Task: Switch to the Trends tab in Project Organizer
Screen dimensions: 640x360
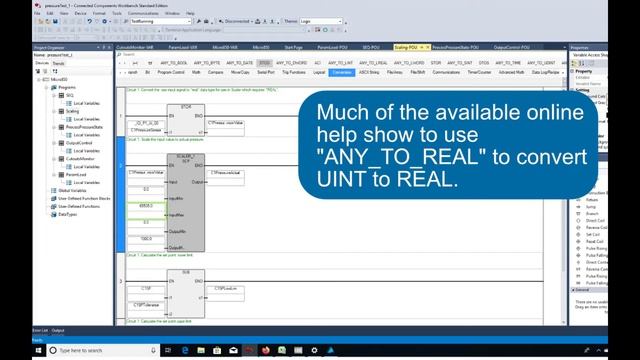Action: pyautogui.click(x=58, y=63)
